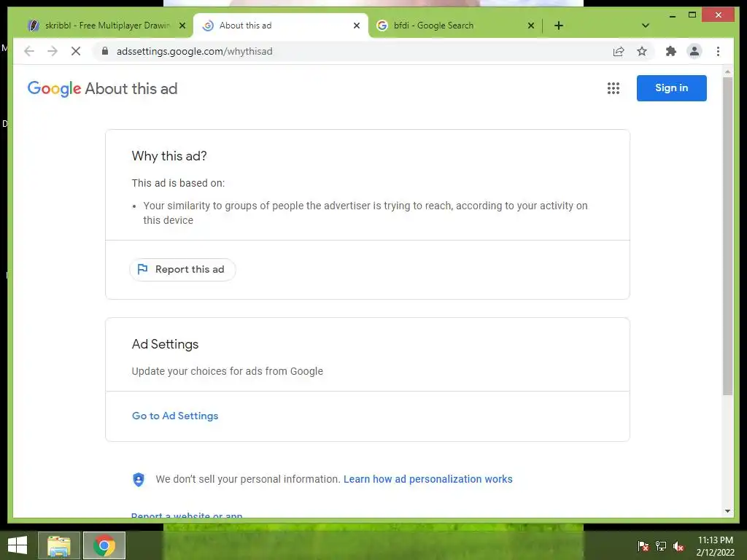
Task: Close the About this ad tab
Action: 356,26
